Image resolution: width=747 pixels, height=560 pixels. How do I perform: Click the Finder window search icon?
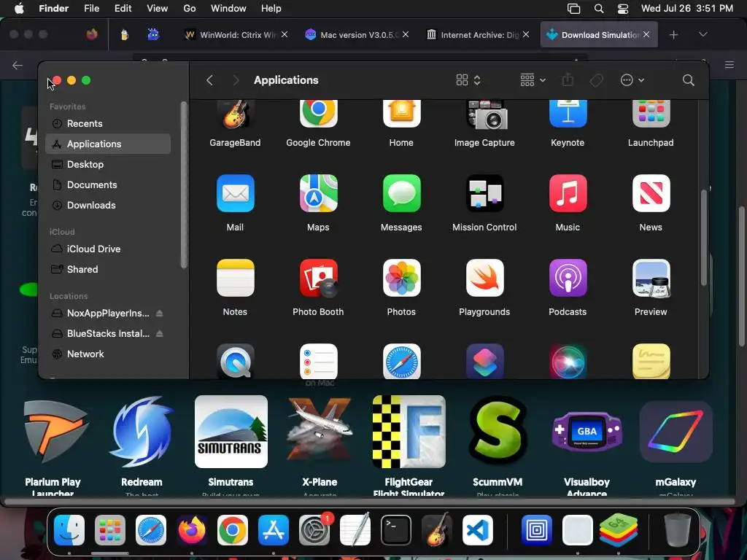coord(689,80)
